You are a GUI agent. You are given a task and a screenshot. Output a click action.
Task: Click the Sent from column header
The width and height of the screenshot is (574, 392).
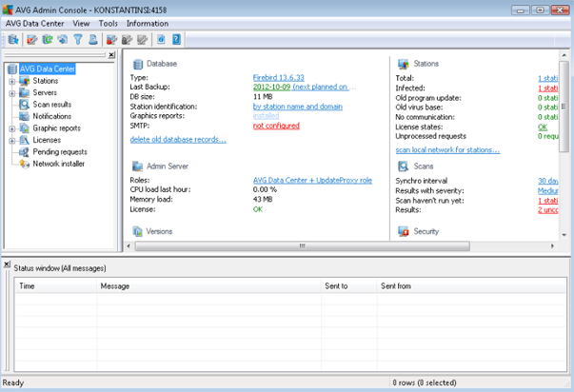pos(471,285)
